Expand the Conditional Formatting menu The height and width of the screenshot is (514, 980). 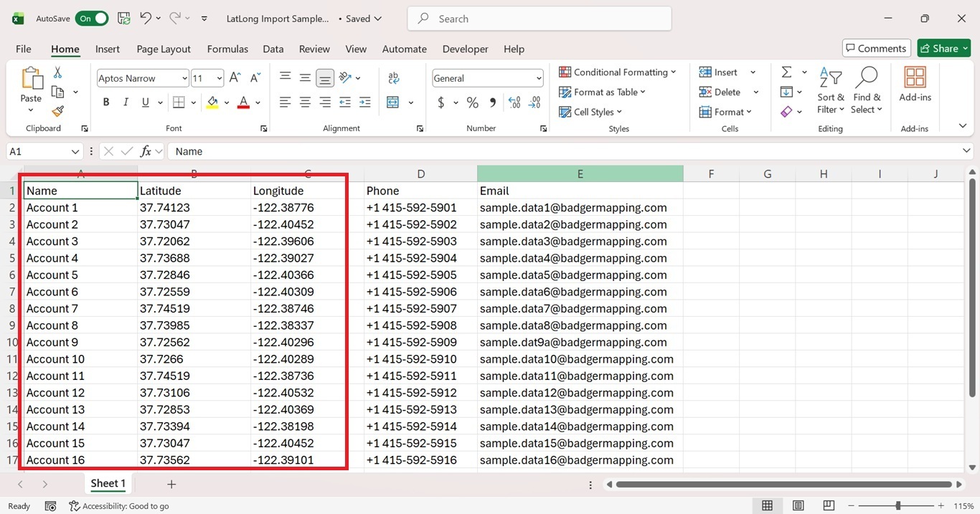[618, 72]
